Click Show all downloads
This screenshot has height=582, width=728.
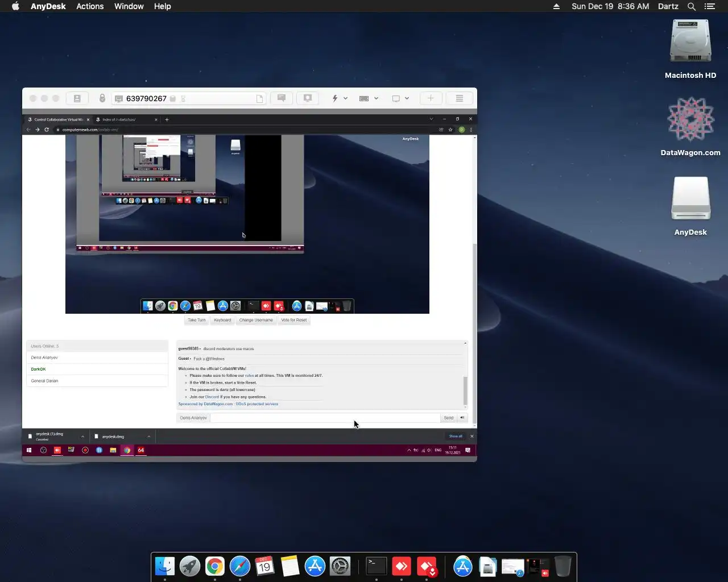(456, 436)
